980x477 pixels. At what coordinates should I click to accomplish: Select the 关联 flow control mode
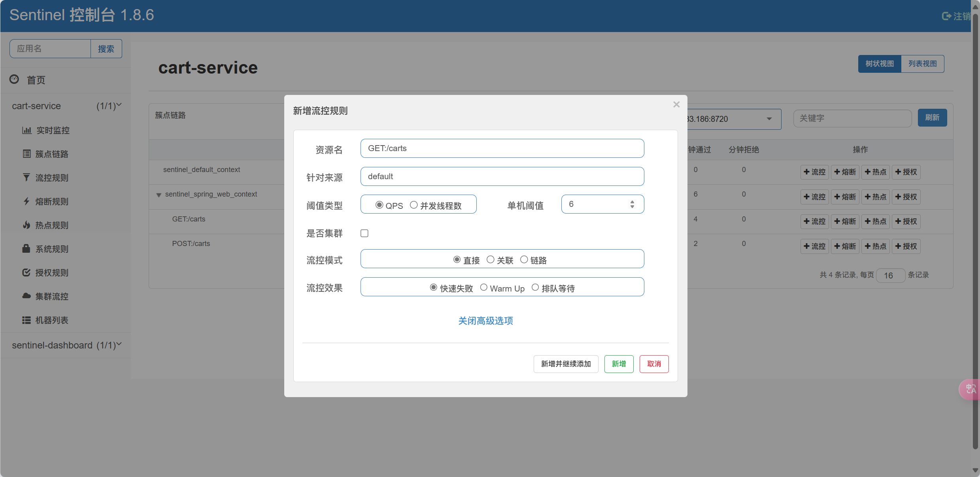490,259
